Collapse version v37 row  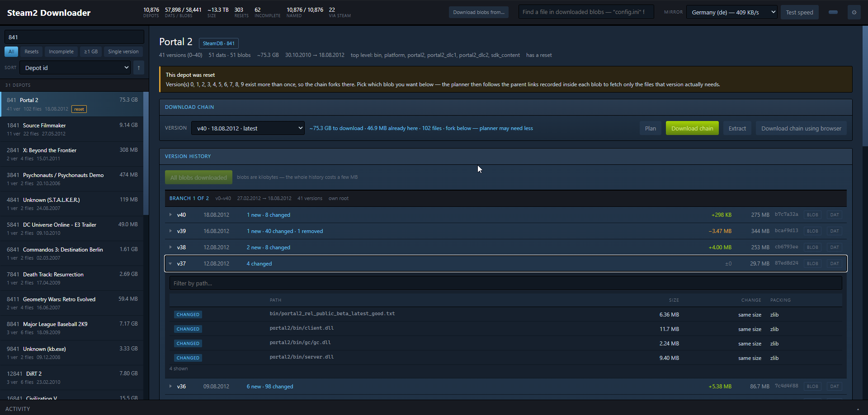(x=170, y=264)
